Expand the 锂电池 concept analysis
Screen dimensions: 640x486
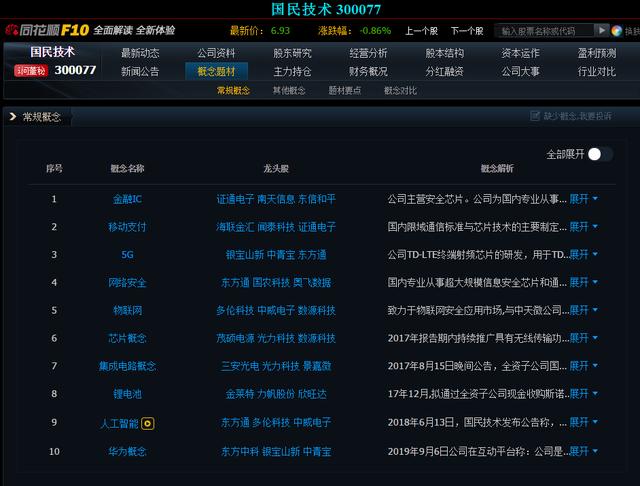(583, 394)
